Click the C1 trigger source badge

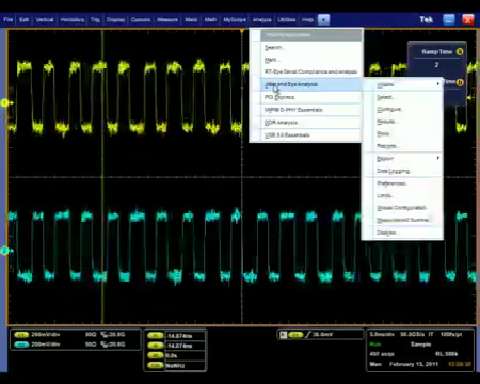pyautogui.click(x=296, y=335)
